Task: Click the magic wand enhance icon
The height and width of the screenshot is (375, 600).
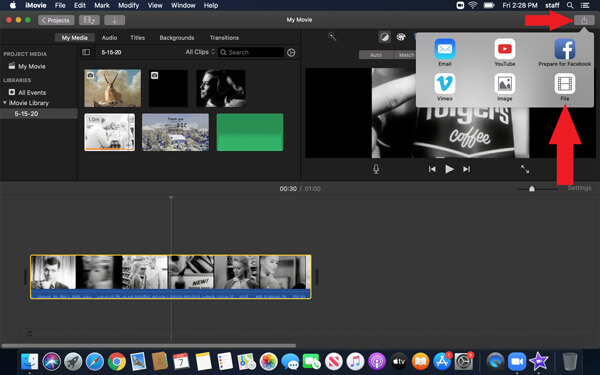Action: pos(332,37)
